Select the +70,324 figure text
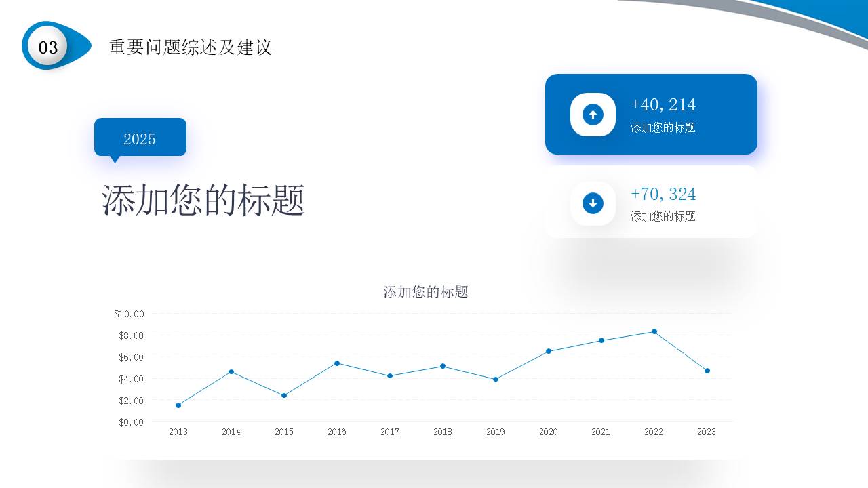This screenshot has height=488, width=868. (x=663, y=194)
